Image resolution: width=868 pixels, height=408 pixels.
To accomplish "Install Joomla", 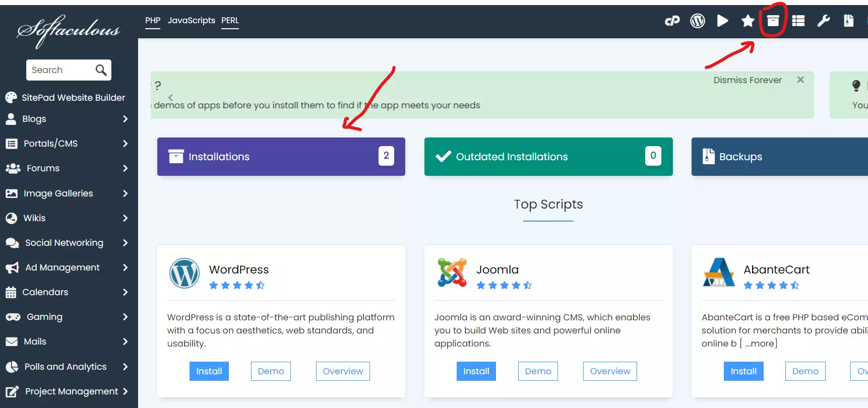I will [476, 371].
